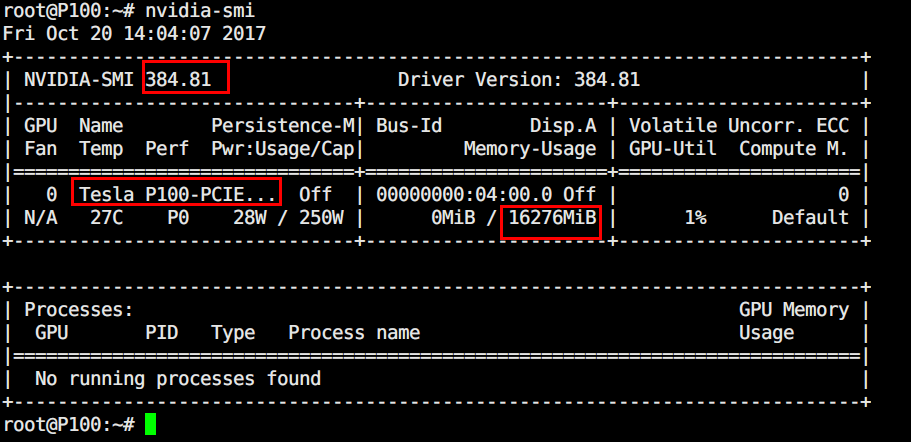This screenshot has height=442, width=911.
Task: Click the Bus-Id header
Action: pyautogui.click(x=409, y=125)
